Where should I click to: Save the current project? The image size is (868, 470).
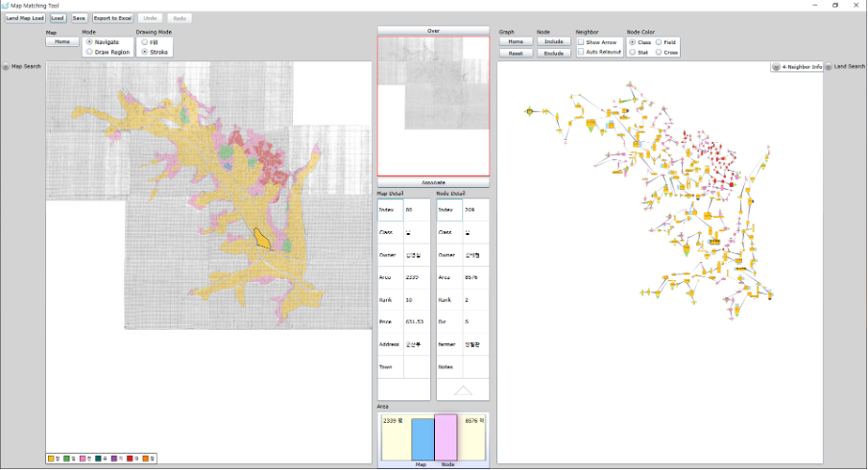(79, 18)
